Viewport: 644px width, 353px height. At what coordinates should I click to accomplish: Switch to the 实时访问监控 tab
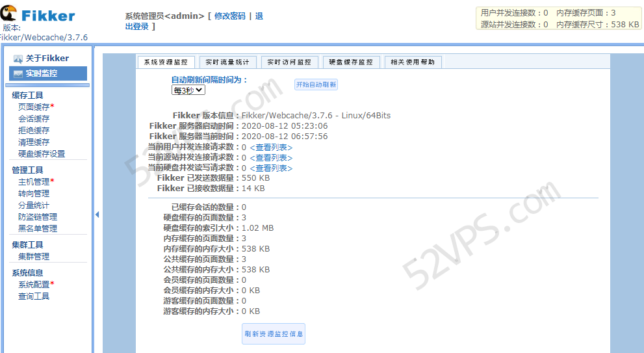[x=289, y=62]
